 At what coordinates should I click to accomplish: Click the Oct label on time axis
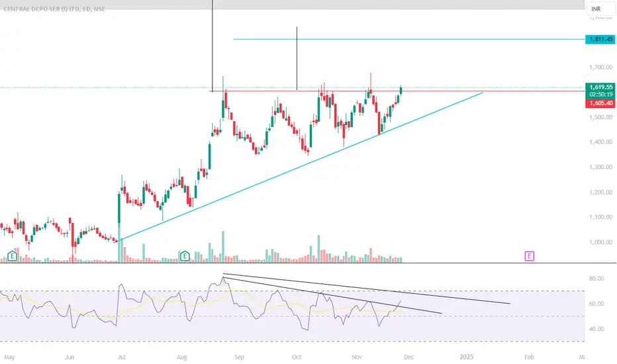297,357
